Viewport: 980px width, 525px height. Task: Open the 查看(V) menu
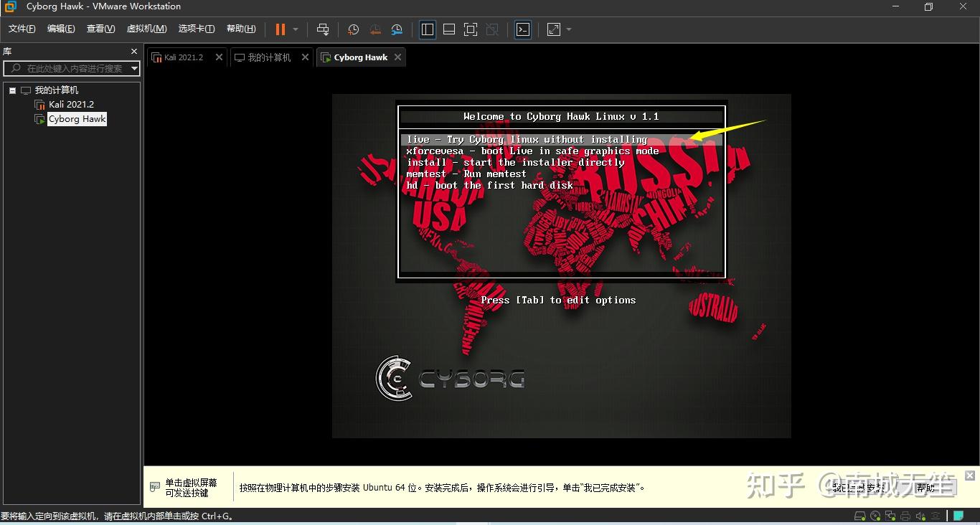click(101, 29)
